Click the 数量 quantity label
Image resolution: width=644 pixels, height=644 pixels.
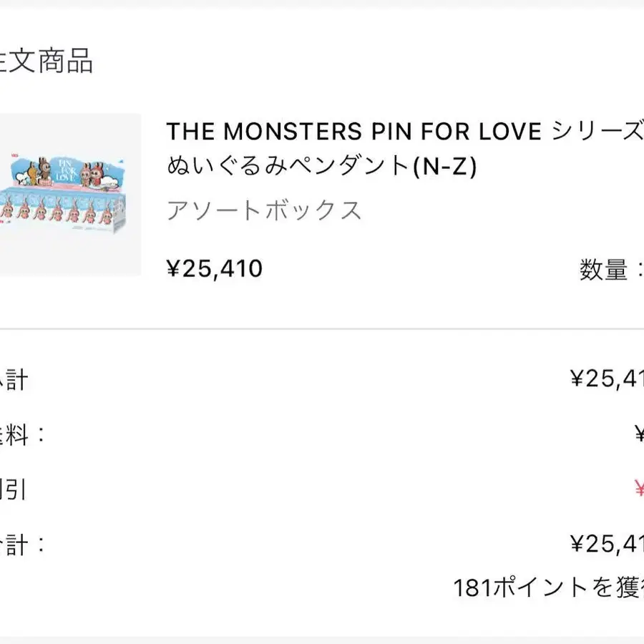coord(603,270)
